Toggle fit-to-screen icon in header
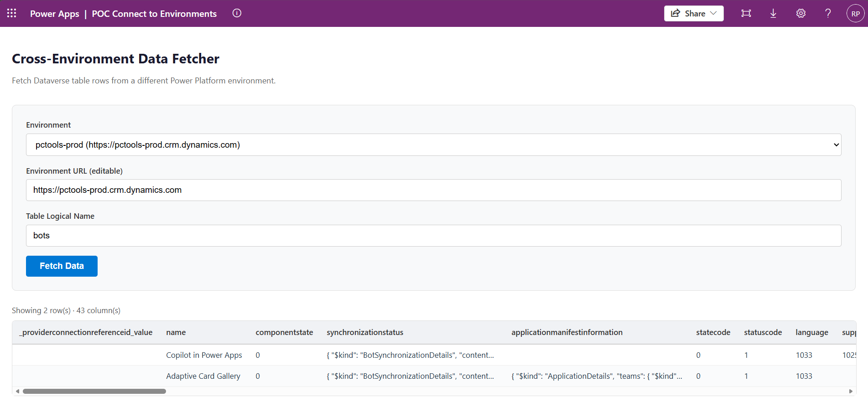Image resolution: width=868 pixels, height=397 pixels. [746, 13]
